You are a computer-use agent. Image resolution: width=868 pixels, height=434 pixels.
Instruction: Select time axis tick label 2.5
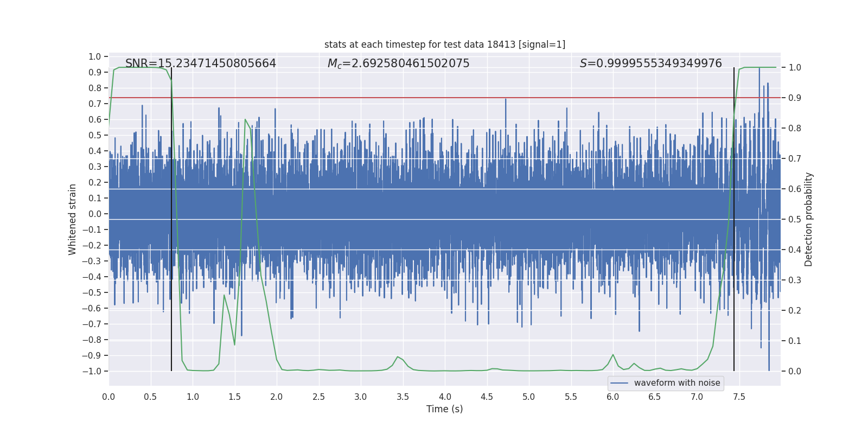[319, 397]
